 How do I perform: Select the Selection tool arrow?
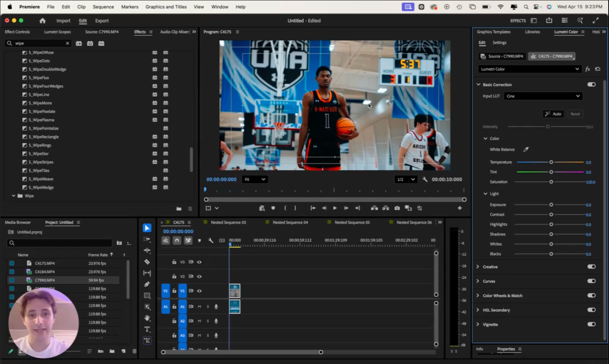[x=147, y=228]
